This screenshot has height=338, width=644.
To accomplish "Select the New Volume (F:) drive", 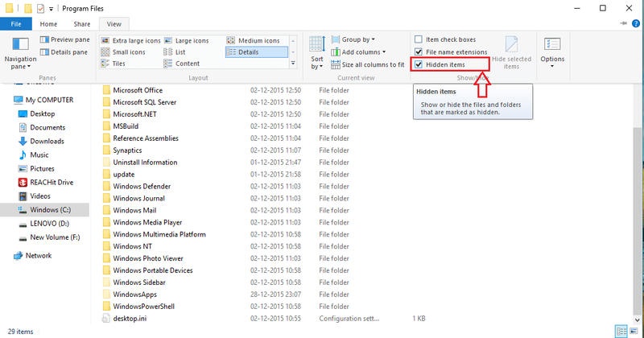I will click(x=49, y=237).
